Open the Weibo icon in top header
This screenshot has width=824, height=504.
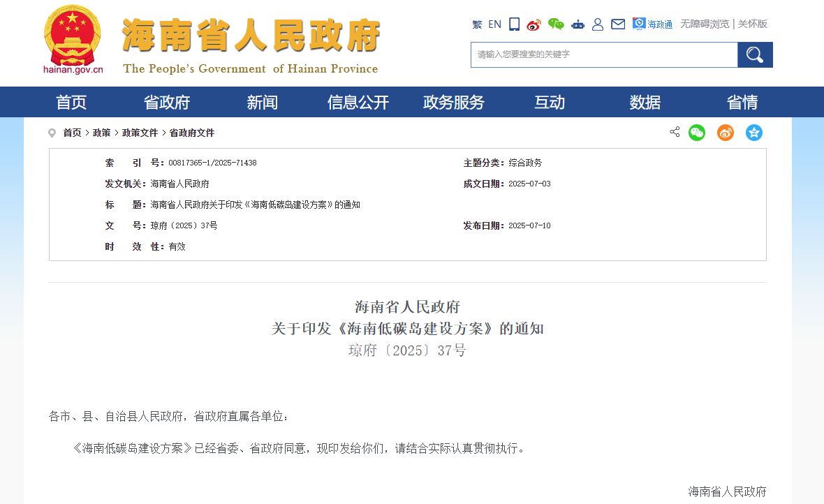pyautogui.click(x=534, y=24)
